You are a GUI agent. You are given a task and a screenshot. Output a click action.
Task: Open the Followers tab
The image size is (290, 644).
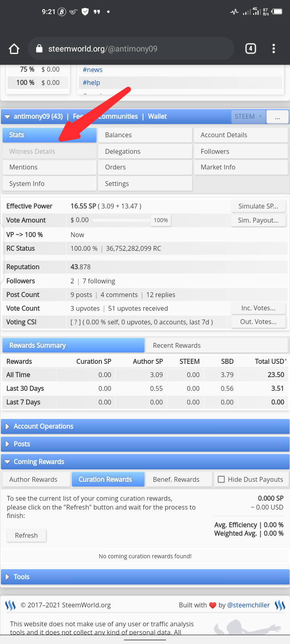click(241, 151)
